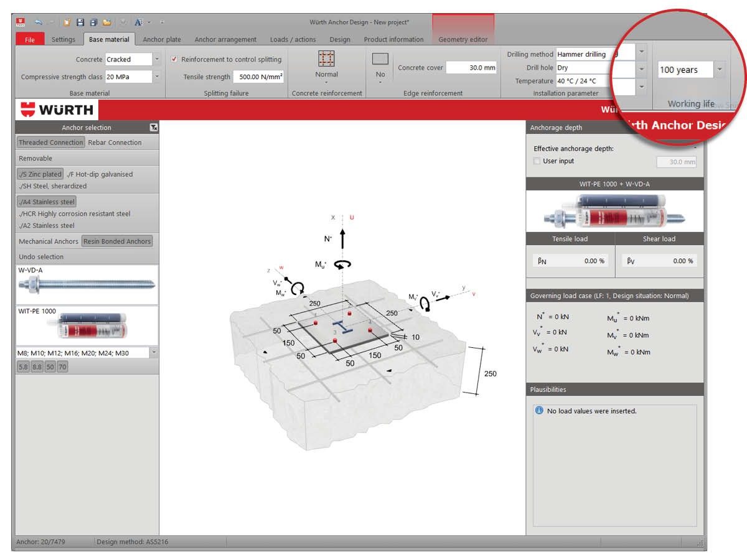Select steel grade 50 button
Image resolution: width=747 pixels, height=560 pixels.
[50, 367]
